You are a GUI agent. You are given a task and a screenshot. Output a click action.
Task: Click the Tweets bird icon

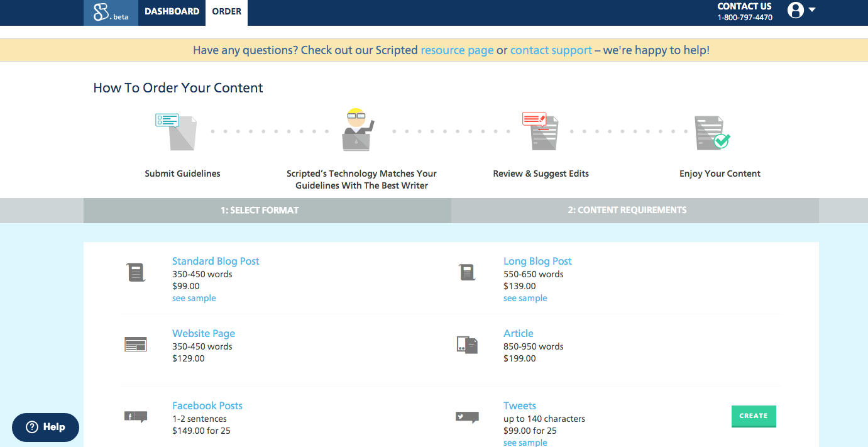point(467,417)
